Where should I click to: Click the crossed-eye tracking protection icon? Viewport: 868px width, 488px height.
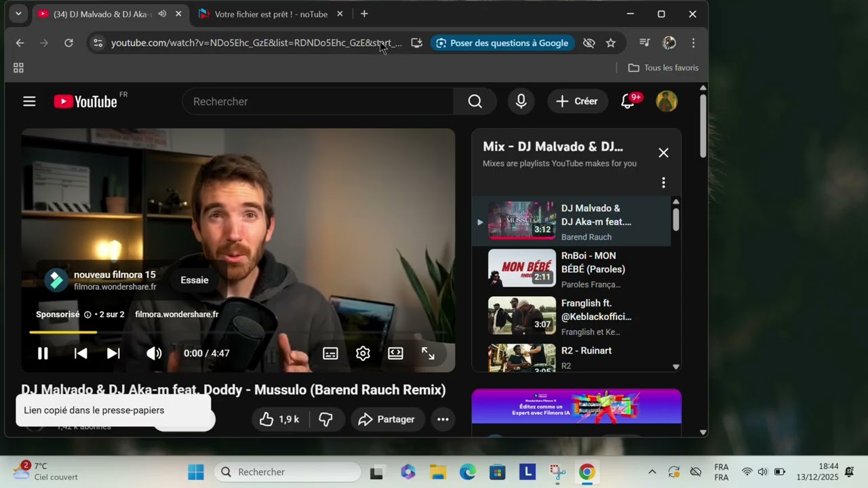coord(589,43)
